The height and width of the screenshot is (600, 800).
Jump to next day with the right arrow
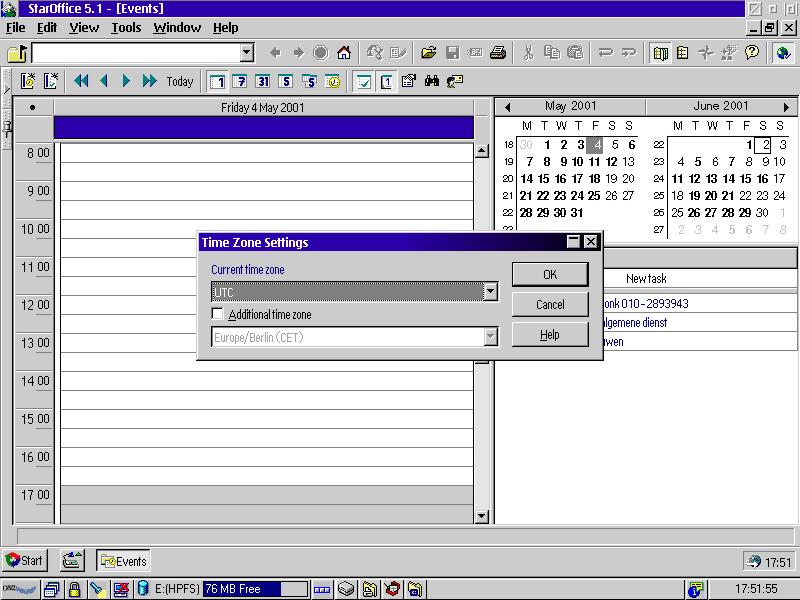(x=126, y=81)
